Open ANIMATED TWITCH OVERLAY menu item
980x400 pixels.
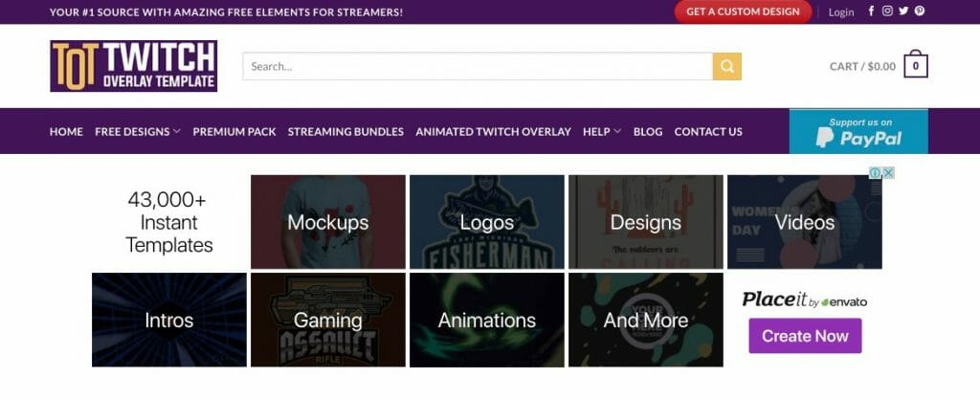(x=493, y=132)
